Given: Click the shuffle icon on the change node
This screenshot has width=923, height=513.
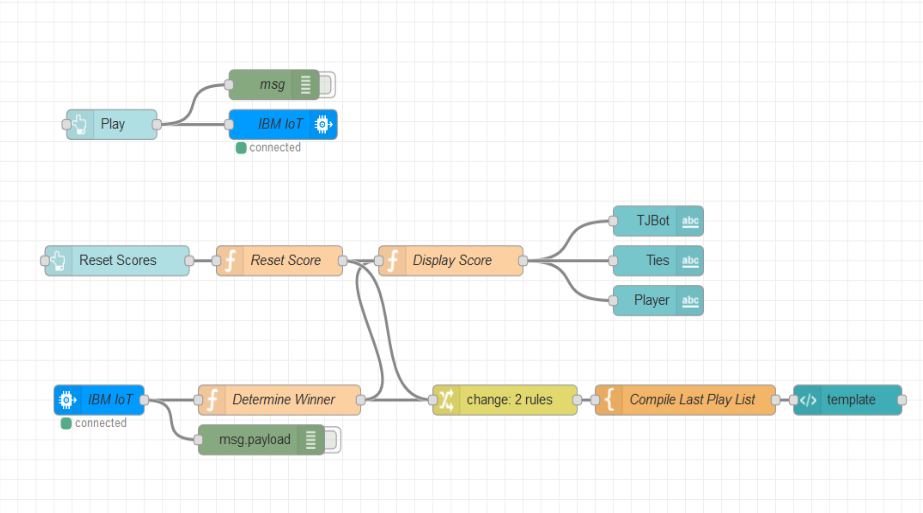Looking at the screenshot, I should 446,400.
